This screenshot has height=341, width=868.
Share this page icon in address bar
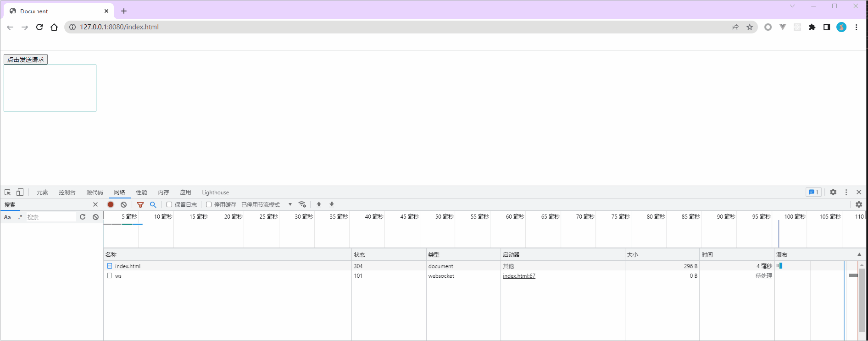[735, 27]
